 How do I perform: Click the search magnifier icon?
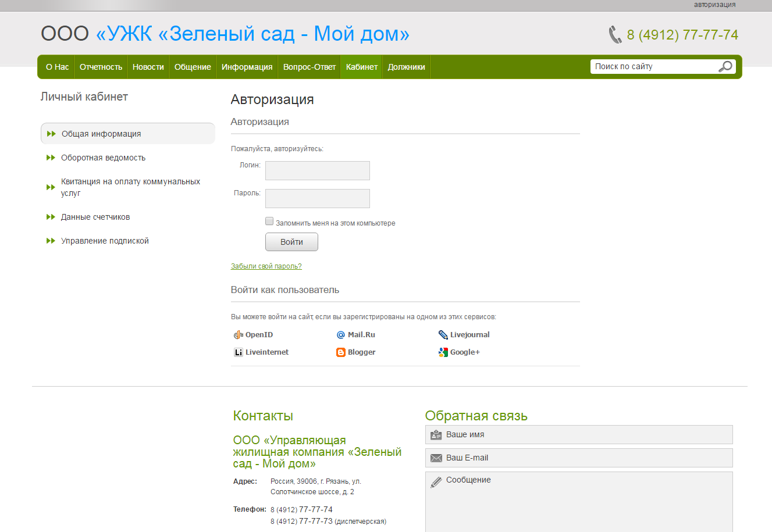pyautogui.click(x=725, y=66)
